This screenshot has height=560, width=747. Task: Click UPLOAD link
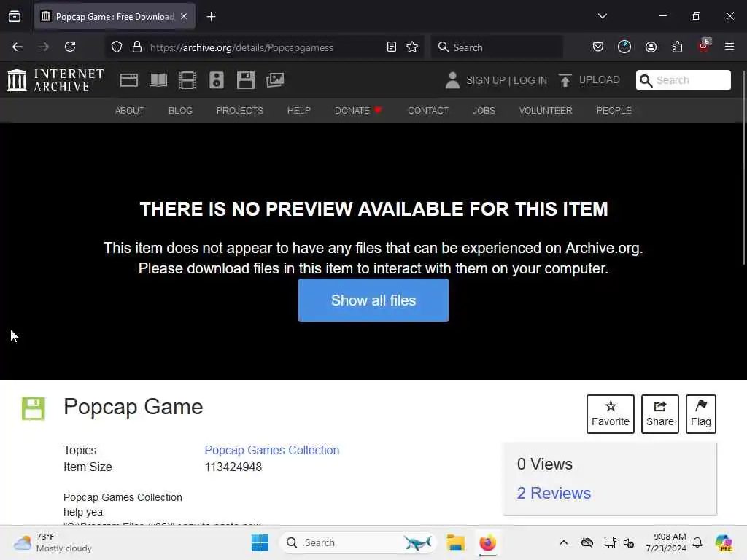pyautogui.click(x=600, y=79)
